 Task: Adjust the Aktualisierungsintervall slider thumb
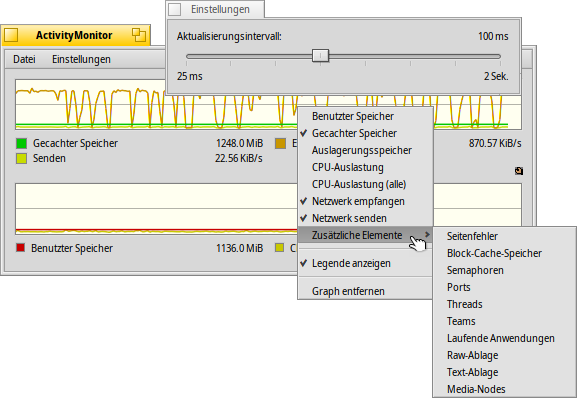pyautogui.click(x=320, y=56)
